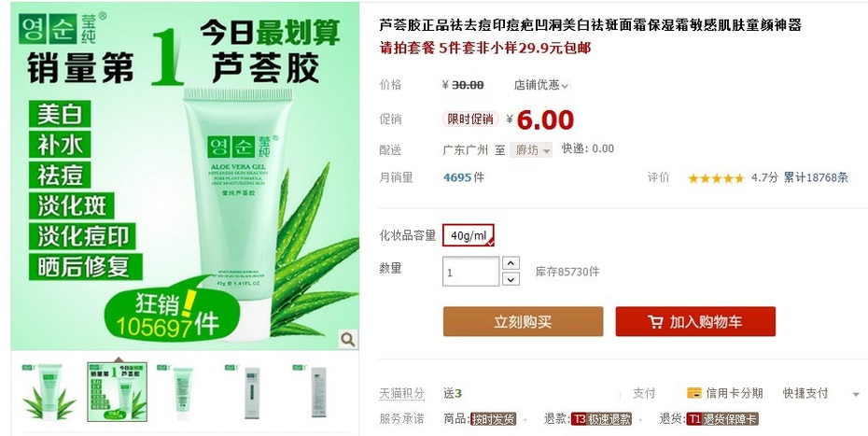Viewport: 868px width, 436px height.
Task: Decrease quantity with the down arrow
Action: [x=511, y=279]
